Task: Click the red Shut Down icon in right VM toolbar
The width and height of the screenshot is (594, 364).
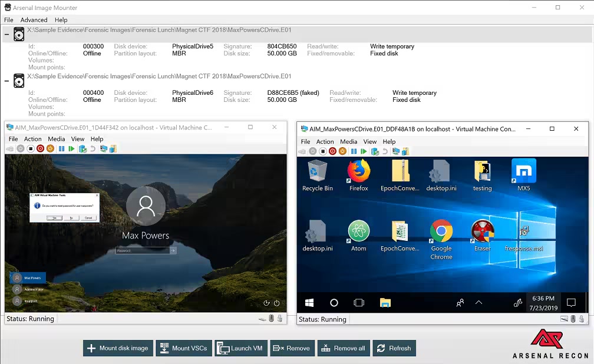Action: point(333,151)
